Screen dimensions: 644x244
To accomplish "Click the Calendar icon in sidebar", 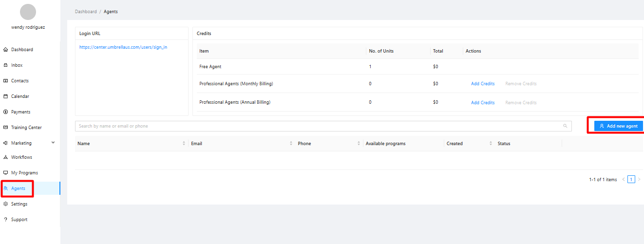I will click(5, 96).
